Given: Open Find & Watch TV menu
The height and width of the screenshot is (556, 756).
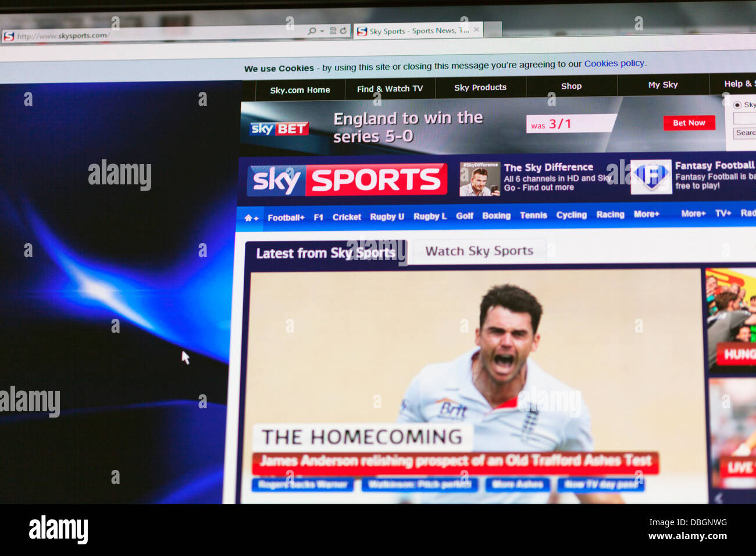Looking at the screenshot, I should [390, 89].
